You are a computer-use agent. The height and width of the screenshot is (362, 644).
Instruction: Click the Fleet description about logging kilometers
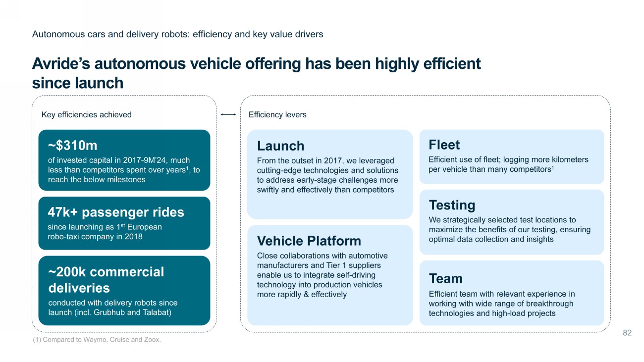[x=508, y=164]
